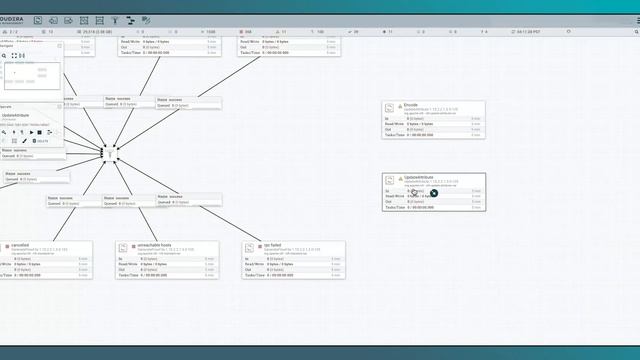Click the change color brush icon in the Operate panel
Image resolution: width=640 pixels, height=360 pixels.
tap(24, 141)
